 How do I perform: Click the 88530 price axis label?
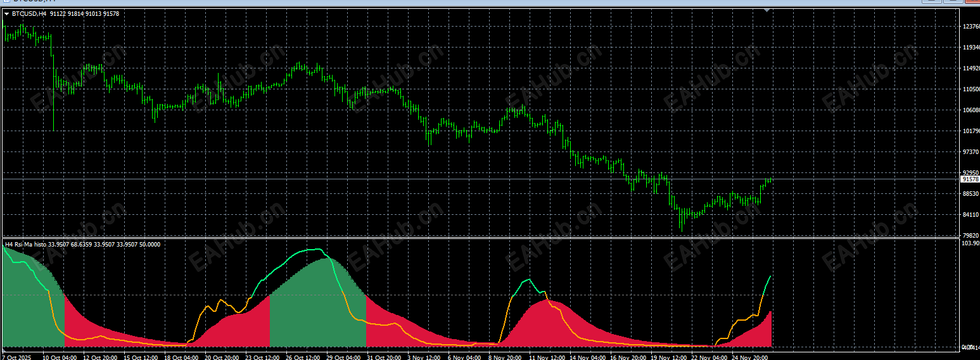pos(971,194)
